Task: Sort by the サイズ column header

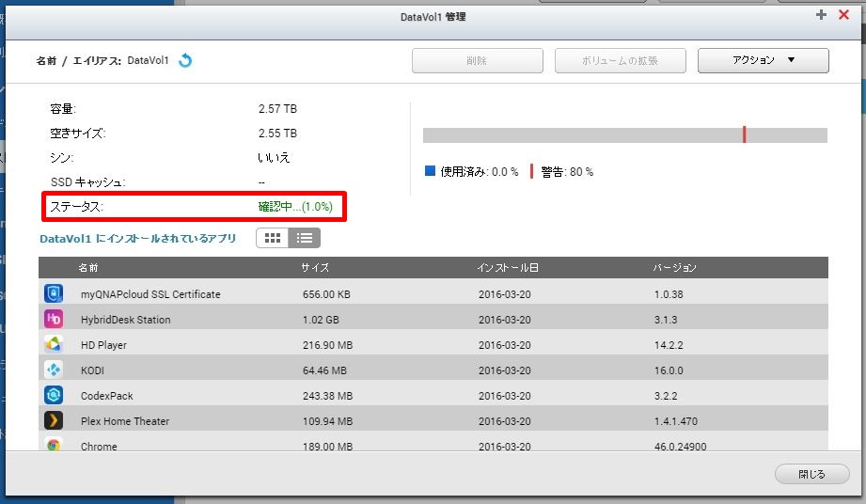Action: (315, 268)
